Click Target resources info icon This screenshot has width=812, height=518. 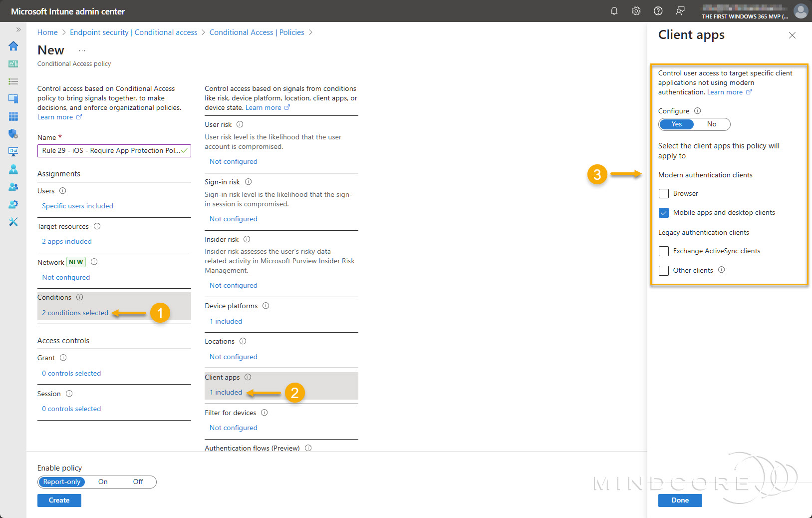point(97,226)
